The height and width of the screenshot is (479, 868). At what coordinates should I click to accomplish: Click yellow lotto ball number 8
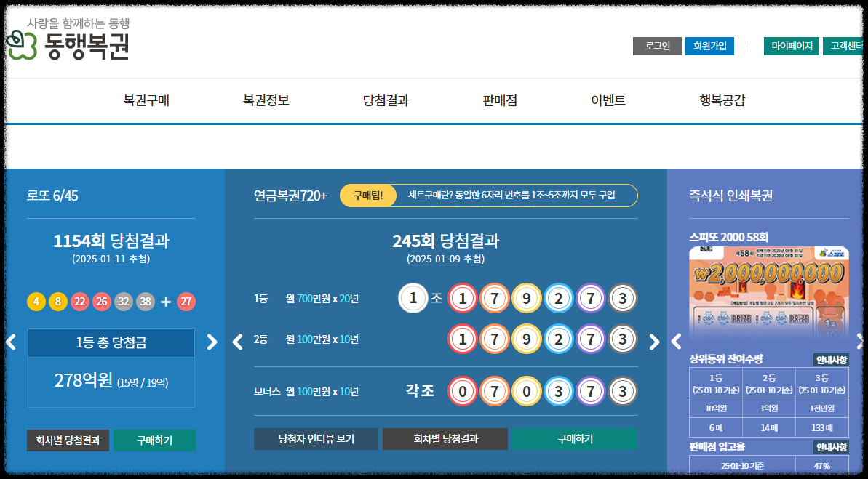(57, 302)
